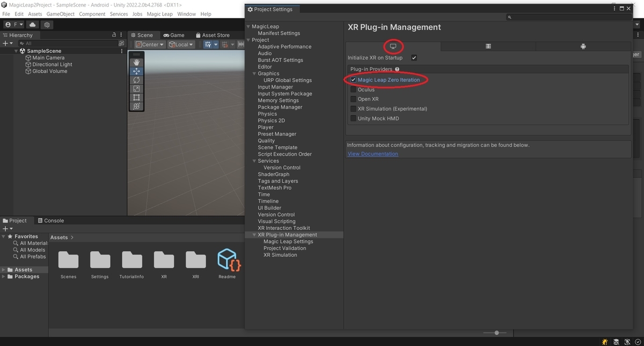The width and height of the screenshot is (644, 346).
Task: Switch to the Asset Store tab
Action: point(213,35)
